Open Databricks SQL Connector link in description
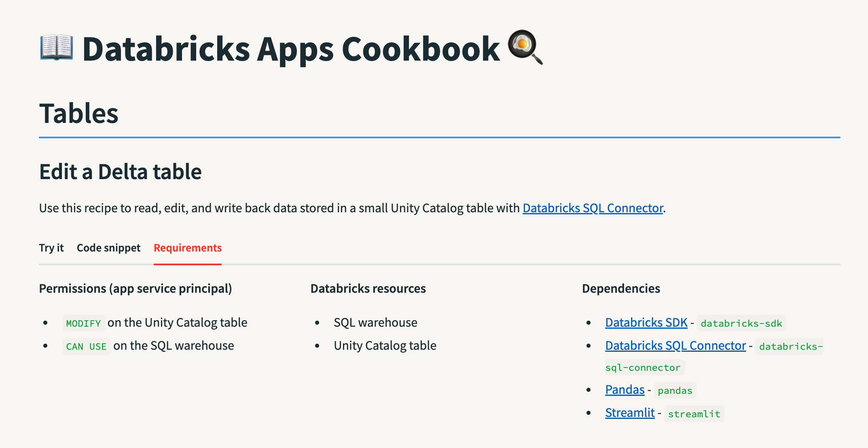The image size is (868, 448). pyautogui.click(x=593, y=208)
